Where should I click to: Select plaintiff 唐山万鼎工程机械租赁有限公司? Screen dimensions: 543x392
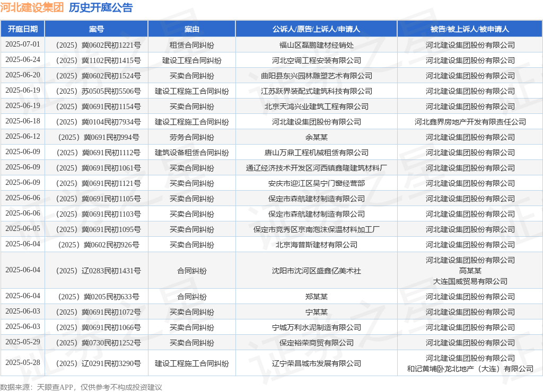(317, 153)
